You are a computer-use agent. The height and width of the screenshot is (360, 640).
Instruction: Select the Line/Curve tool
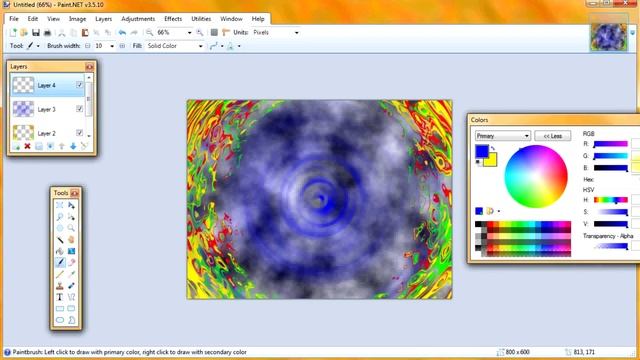[x=71, y=297]
